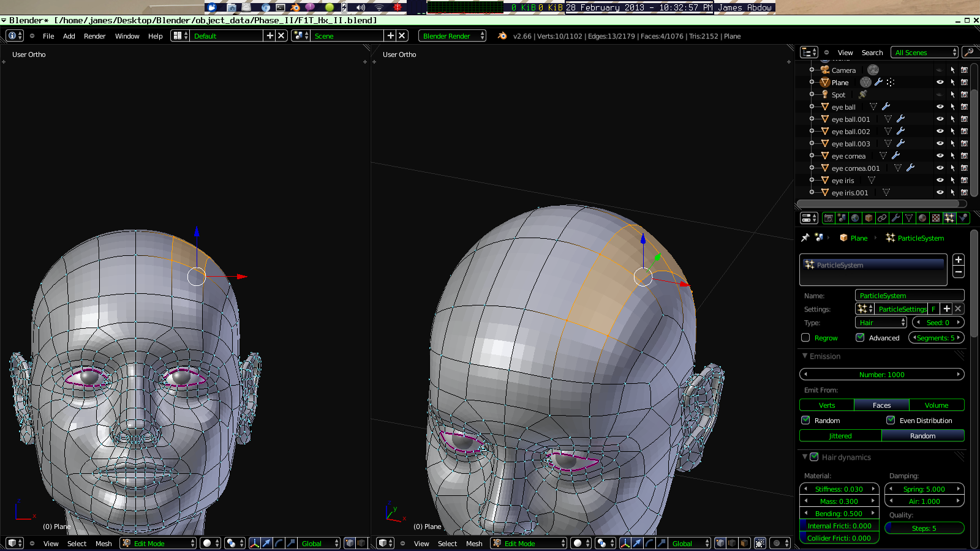Open the Blender Render engine dropdown
Screen dimensions: 980x551
pyautogui.click(x=453, y=36)
